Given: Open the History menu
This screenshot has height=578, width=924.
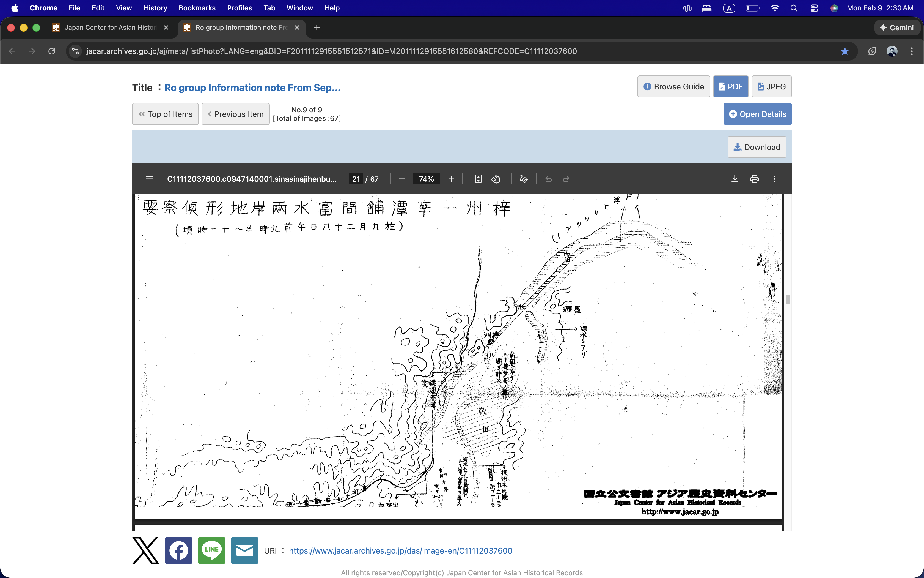Looking at the screenshot, I should coord(155,8).
